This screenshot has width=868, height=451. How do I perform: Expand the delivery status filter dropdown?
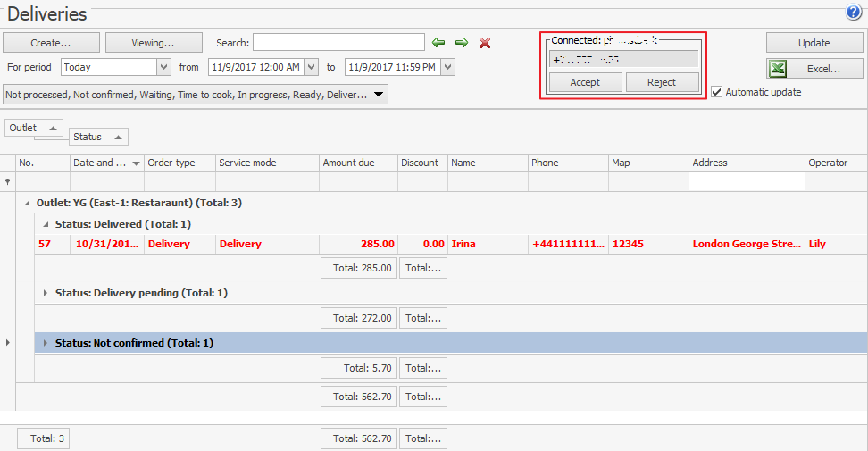(378, 95)
